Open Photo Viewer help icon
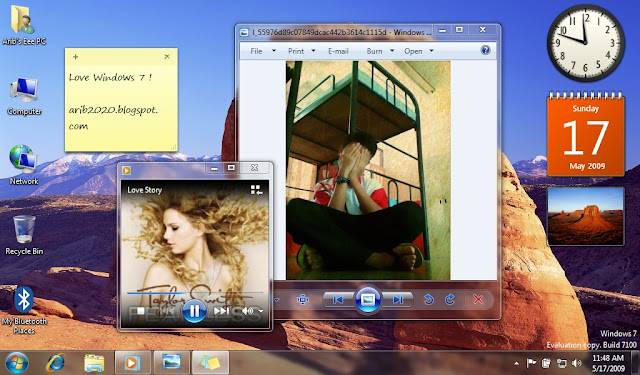Screen dimensions: 640x375 tap(485, 50)
